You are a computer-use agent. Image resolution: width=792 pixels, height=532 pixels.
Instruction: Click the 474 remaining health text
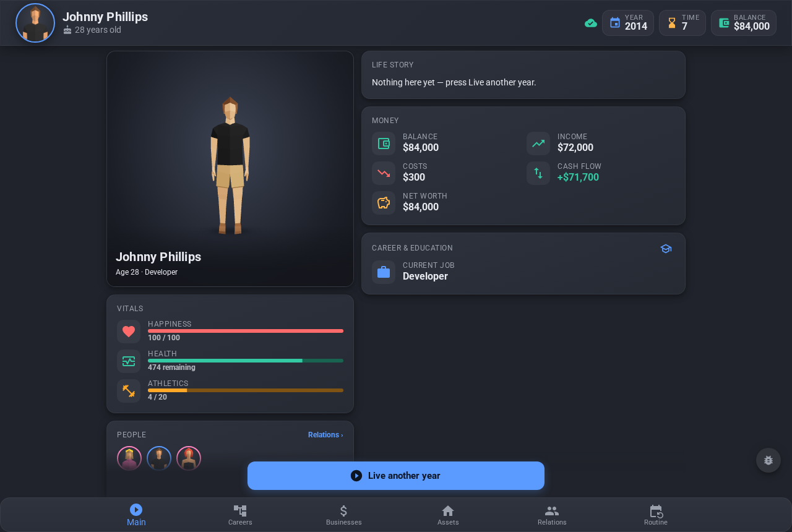pyautogui.click(x=171, y=367)
